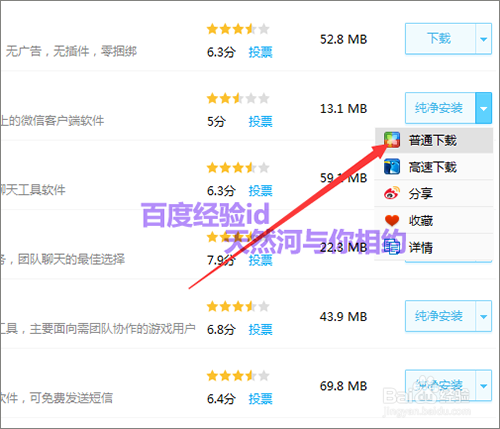The image size is (500, 429).
Task: Click 纯净安装 for the 69.8 MB item
Action: pyautogui.click(x=440, y=385)
